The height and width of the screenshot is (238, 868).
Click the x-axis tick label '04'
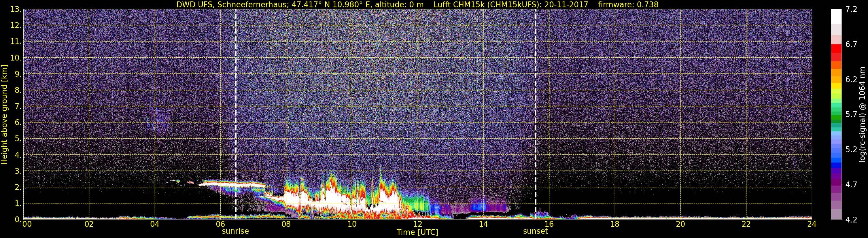[x=155, y=224]
